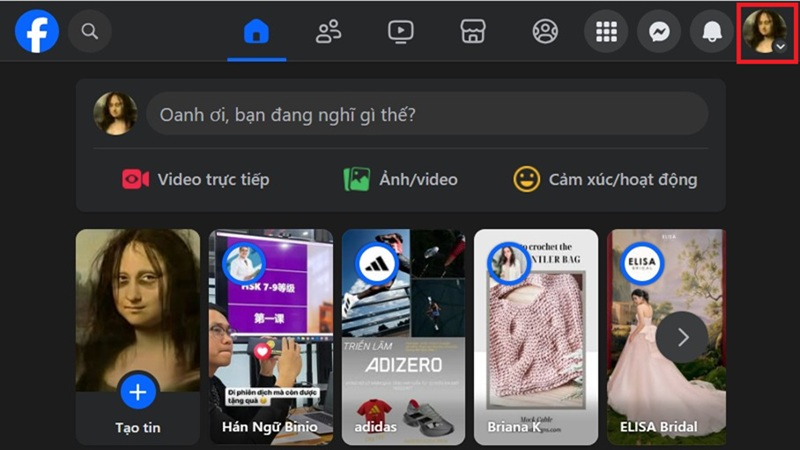View the Briana K story
The width and height of the screenshot is (800, 450).
(x=536, y=337)
